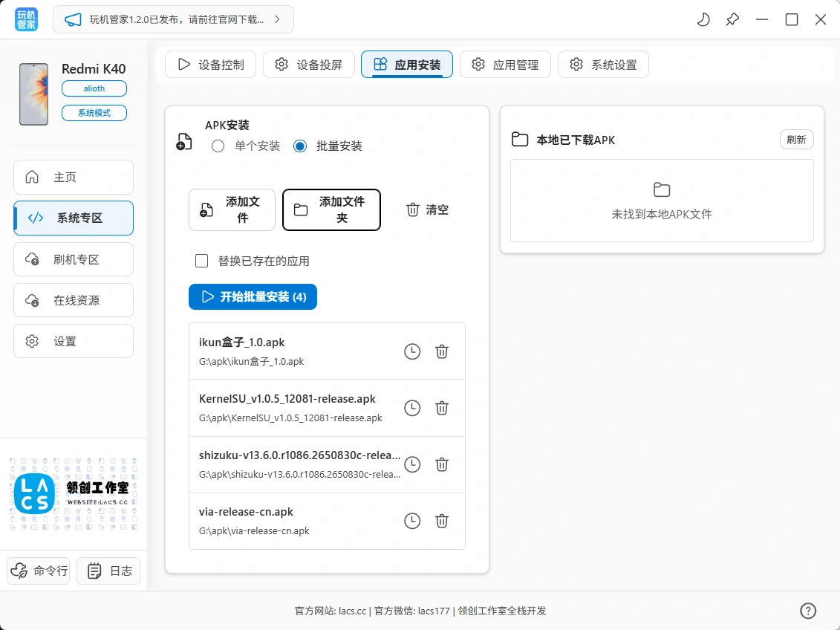840x630 pixels.
Task: Toggle dark mode with the moon icon
Action: [x=703, y=20]
